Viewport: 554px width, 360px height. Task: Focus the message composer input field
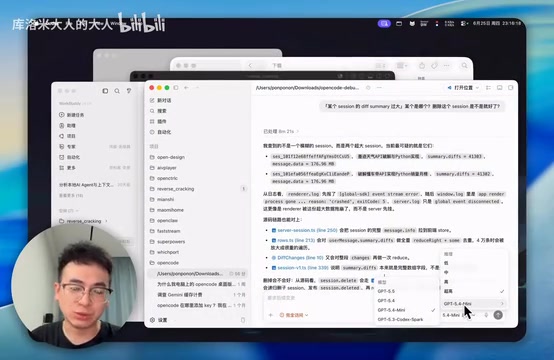[318, 298]
